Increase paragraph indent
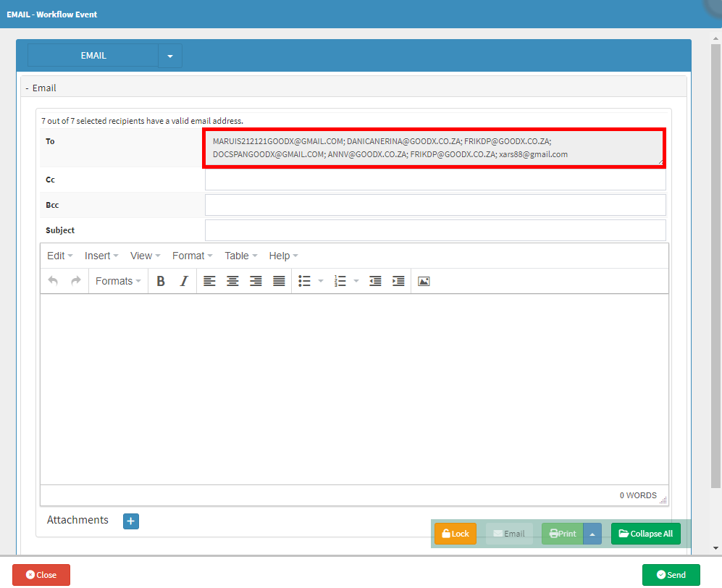722x588 pixels. click(398, 281)
